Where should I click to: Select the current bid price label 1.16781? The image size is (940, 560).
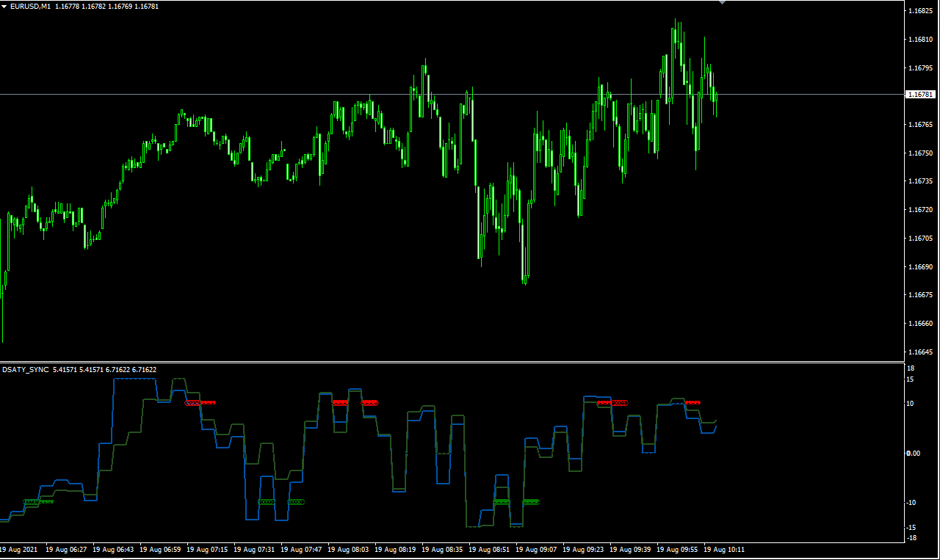[921, 95]
